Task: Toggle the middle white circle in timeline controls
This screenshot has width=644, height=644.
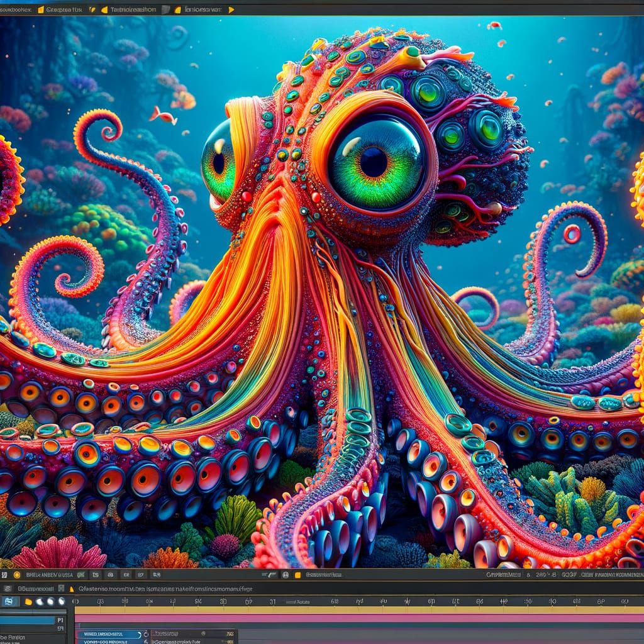Action: pyautogui.click(x=49, y=602)
